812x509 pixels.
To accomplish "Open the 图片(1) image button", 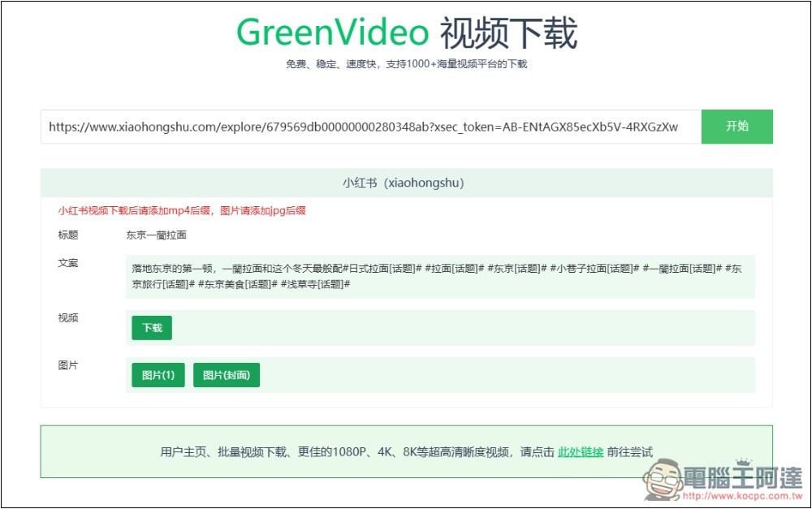I will 158,375.
